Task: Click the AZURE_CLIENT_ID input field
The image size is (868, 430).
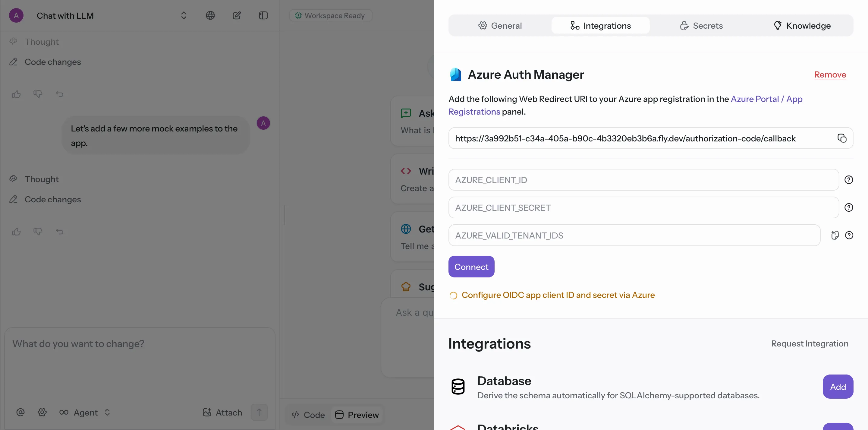Action: pos(643,180)
